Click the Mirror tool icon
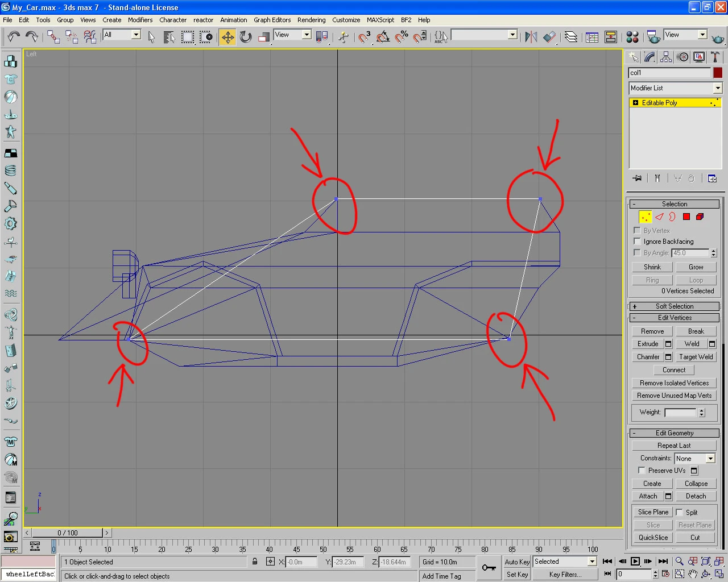This screenshot has width=728, height=582. point(531,37)
